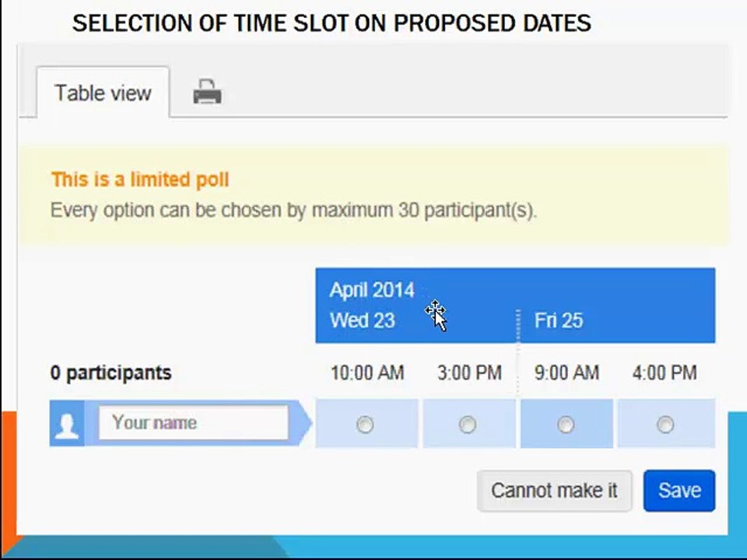Screen dimensions: 747x560
Task: Select the Wed 23 3:00 PM radio button
Action: click(x=468, y=424)
